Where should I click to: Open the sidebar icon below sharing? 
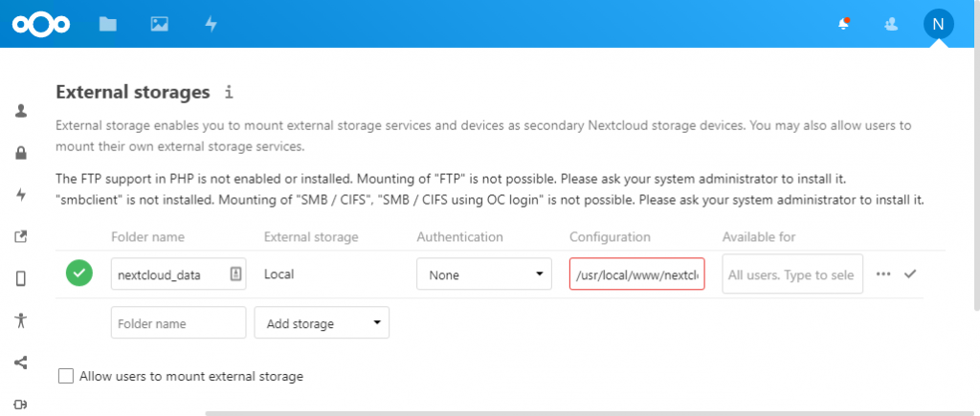21,405
